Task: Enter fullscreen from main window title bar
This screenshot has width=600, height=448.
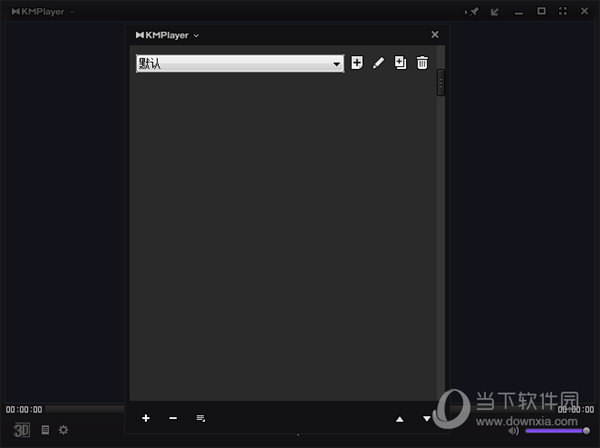Action: click(562, 11)
